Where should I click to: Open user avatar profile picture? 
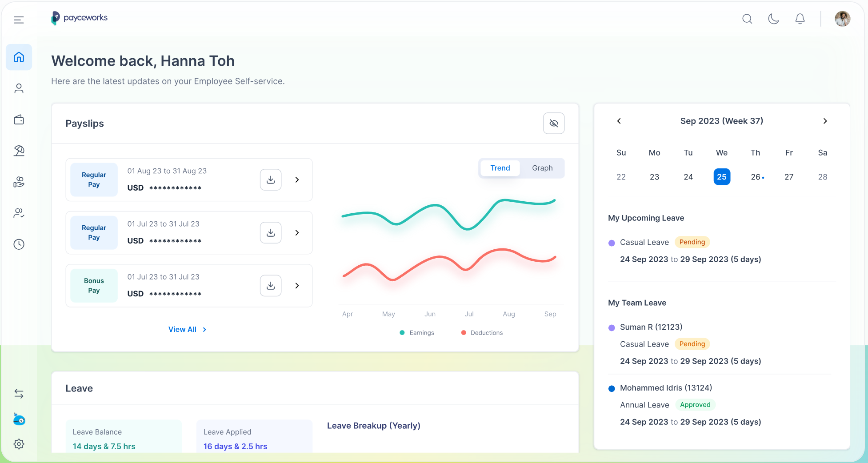tap(842, 19)
